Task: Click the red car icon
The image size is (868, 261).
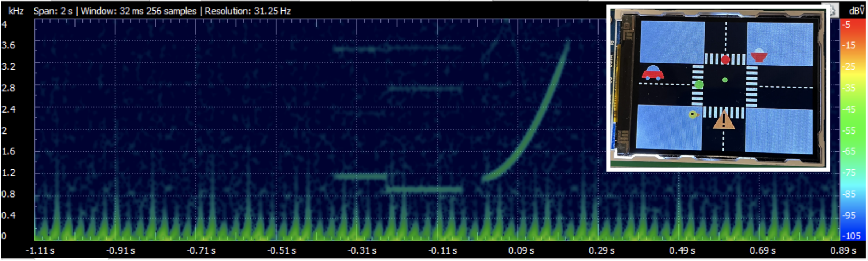Action: [652, 73]
